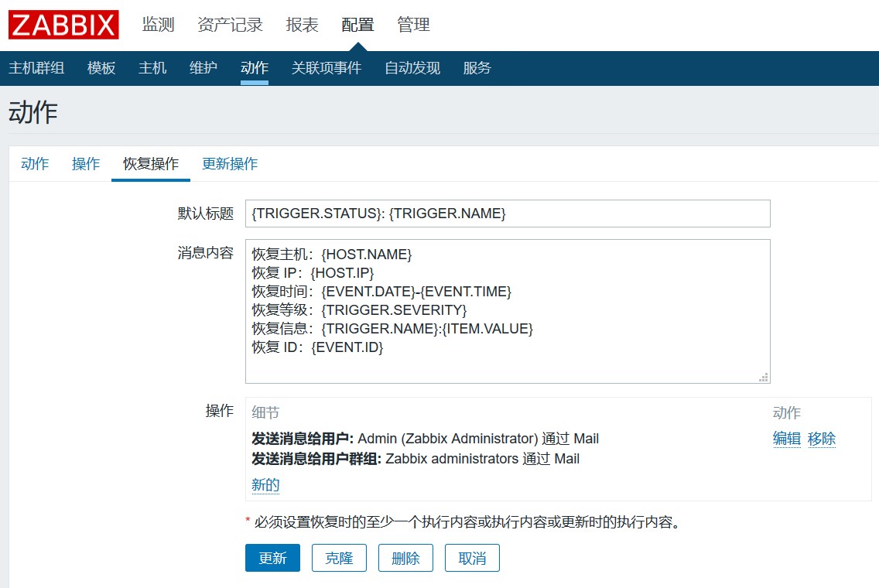Click the 取消 button
The image size is (879, 588).
point(472,558)
